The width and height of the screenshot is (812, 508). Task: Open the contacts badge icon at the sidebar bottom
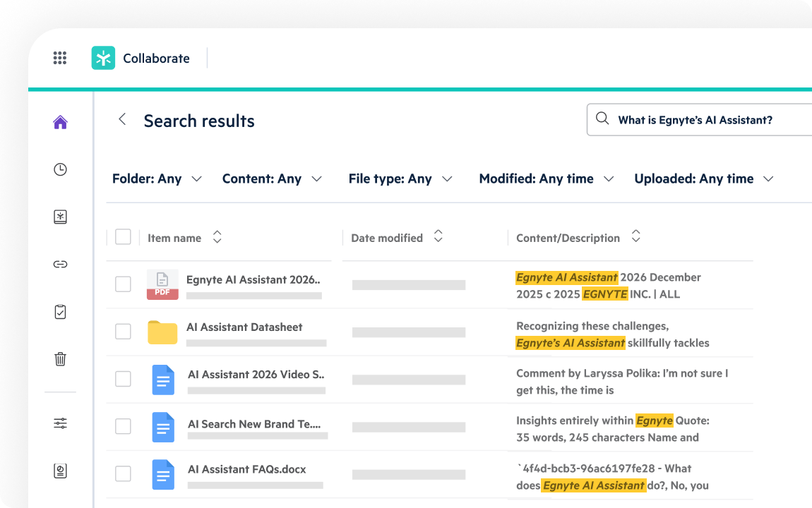[x=60, y=471]
